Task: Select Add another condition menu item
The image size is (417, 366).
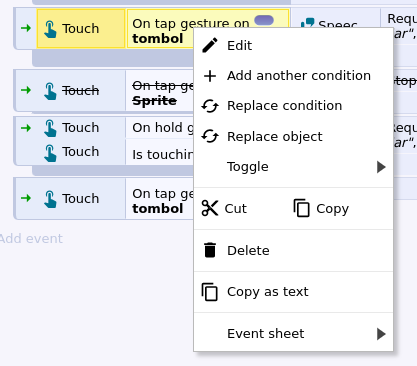Action: click(x=293, y=76)
